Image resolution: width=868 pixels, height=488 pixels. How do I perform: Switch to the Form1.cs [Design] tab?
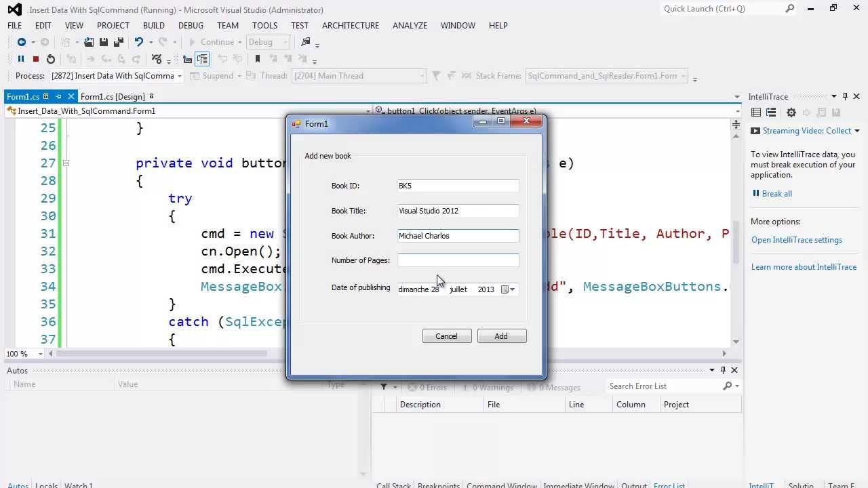[x=113, y=96]
